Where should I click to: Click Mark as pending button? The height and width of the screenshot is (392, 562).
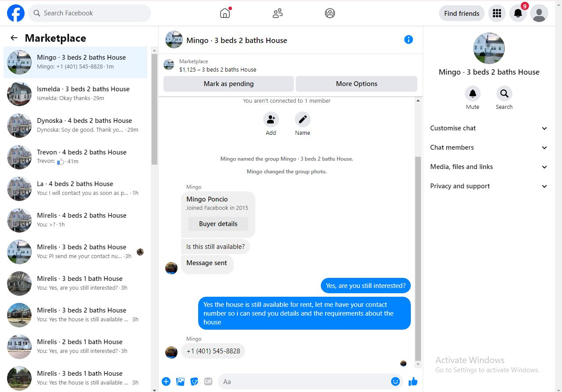coord(228,84)
